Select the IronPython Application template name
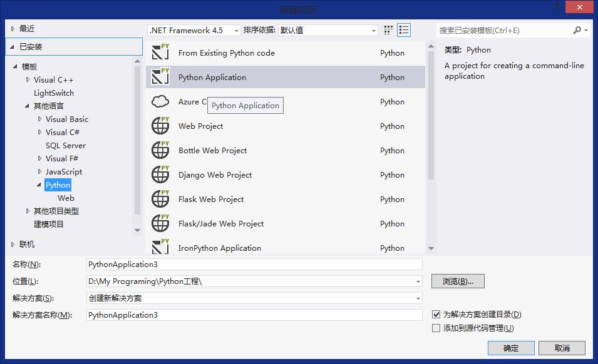 tap(220, 248)
